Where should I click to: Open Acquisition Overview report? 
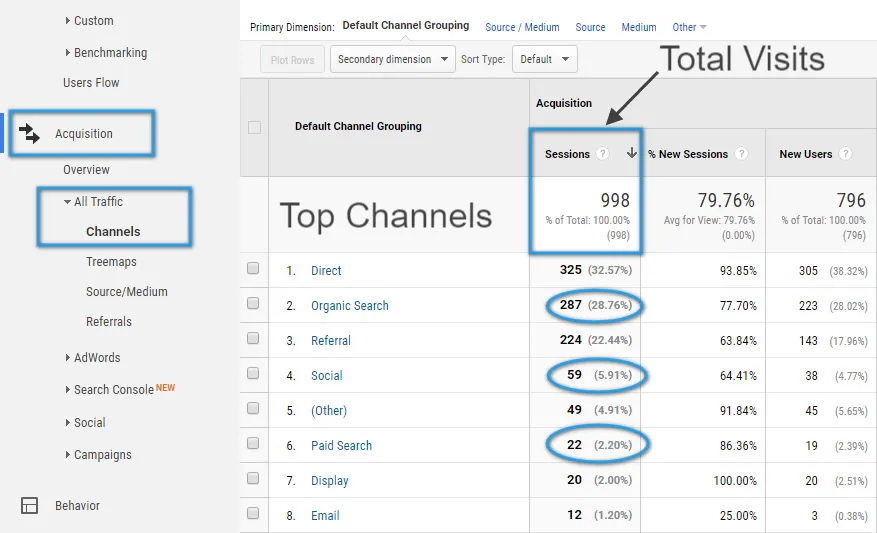[86, 169]
